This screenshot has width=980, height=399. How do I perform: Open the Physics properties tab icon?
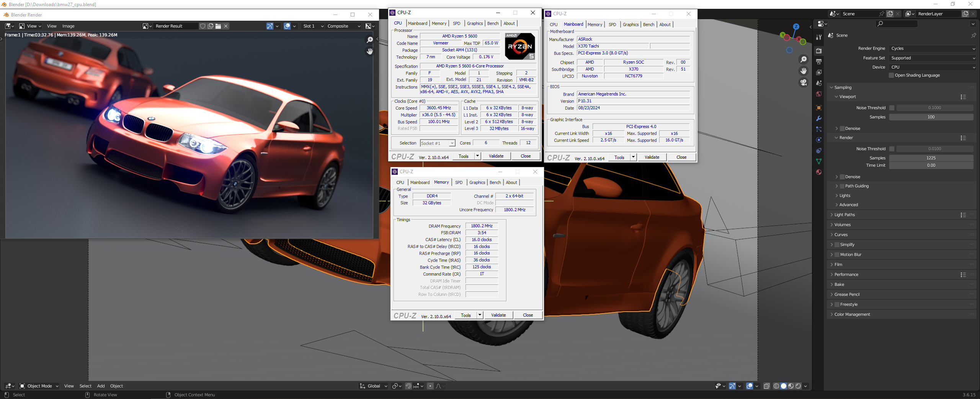[x=818, y=140]
